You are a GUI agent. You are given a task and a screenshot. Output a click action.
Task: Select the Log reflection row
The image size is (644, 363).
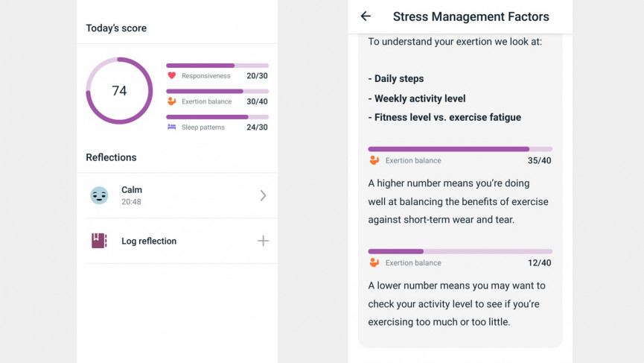(x=177, y=241)
